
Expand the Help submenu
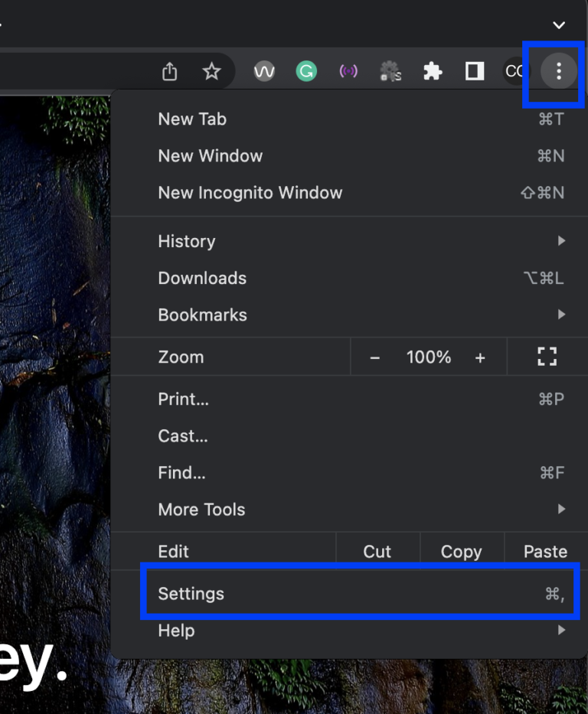[349, 631]
